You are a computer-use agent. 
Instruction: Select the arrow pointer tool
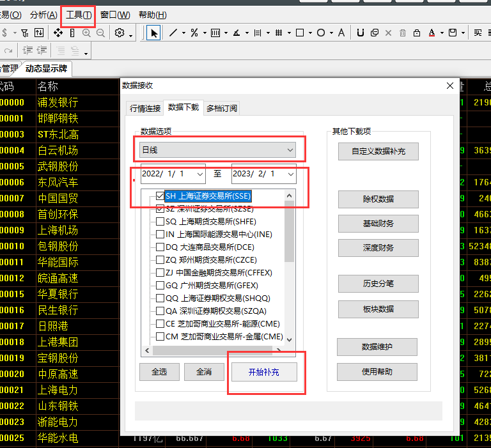[153, 33]
